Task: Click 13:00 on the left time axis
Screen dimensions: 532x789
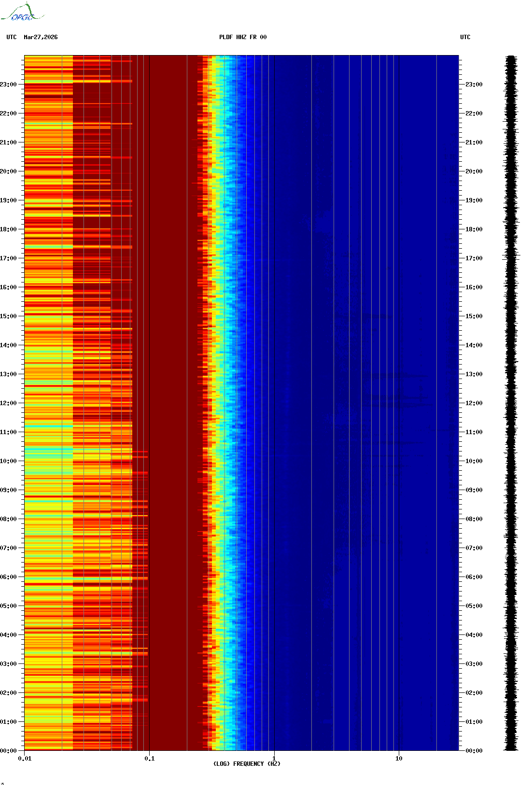Action: [8, 374]
